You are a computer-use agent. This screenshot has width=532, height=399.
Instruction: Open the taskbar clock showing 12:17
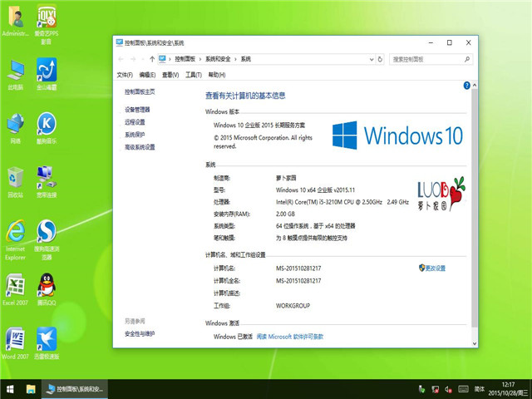pos(508,389)
